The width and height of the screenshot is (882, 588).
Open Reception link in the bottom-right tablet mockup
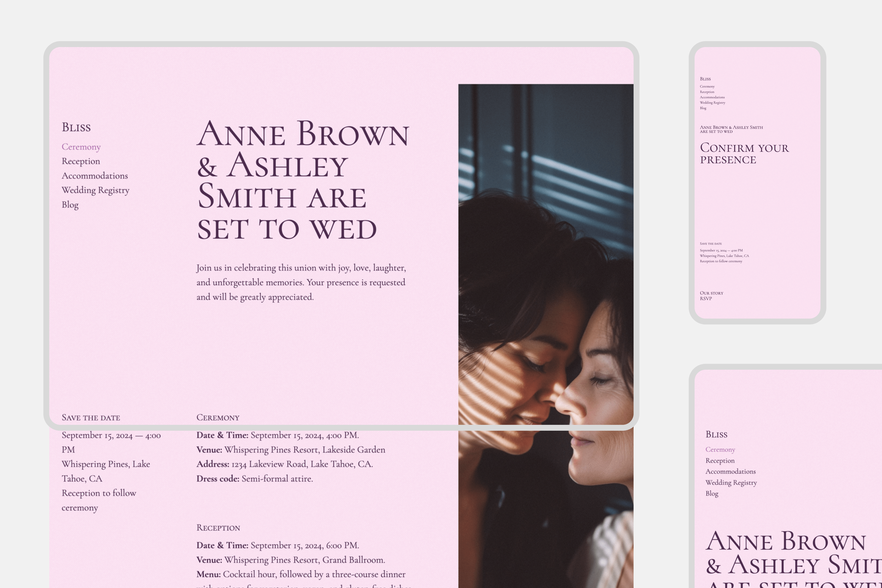(x=720, y=461)
